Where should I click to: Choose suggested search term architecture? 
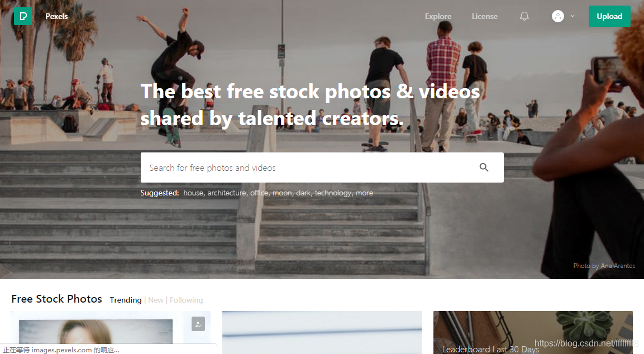pos(227,193)
